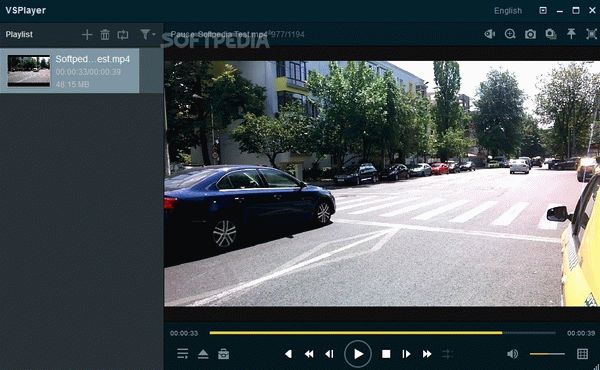Mute audio with the speaker icon
The width and height of the screenshot is (600, 370).
pos(512,354)
